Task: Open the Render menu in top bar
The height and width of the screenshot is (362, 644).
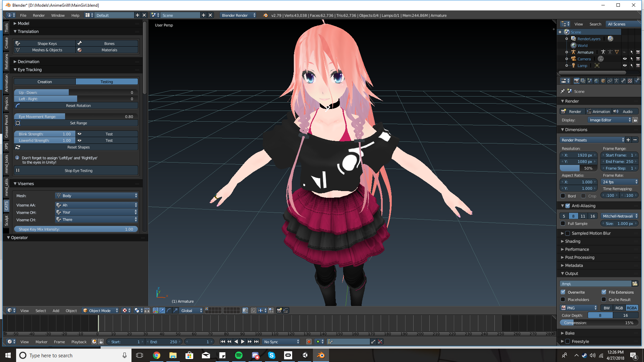Action: pos(39,15)
